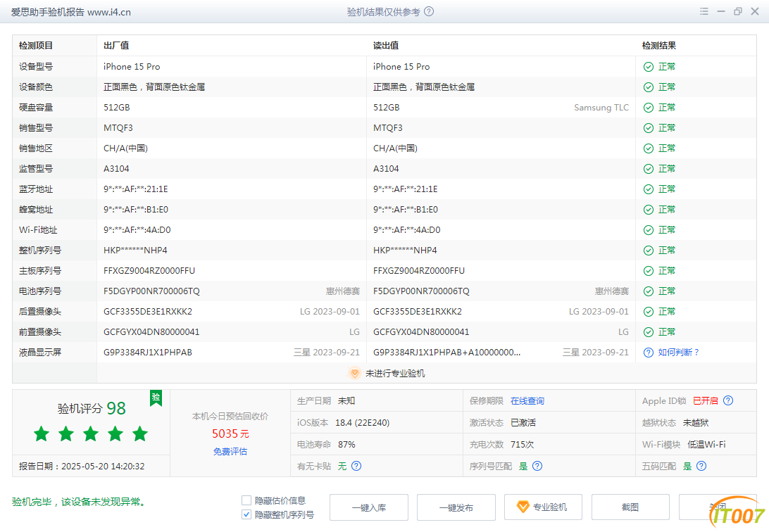Start 专业验机 professional inspection
This screenshot has height=532, width=769.
point(544,507)
